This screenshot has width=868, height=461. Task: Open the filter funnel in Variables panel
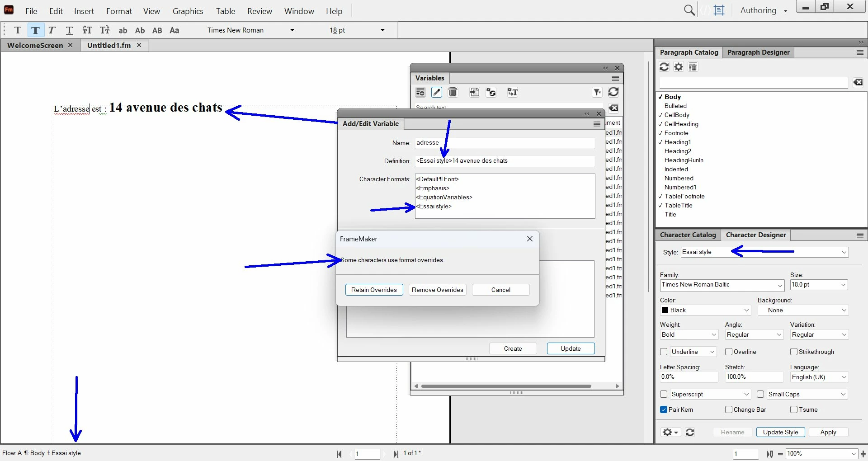[x=597, y=92]
